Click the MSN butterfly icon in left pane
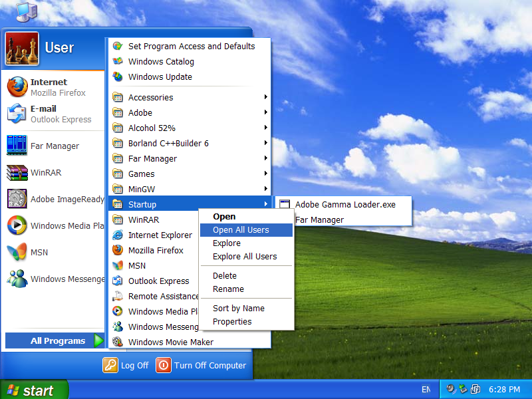The height and width of the screenshot is (399, 532). click(x=17, y=252)
